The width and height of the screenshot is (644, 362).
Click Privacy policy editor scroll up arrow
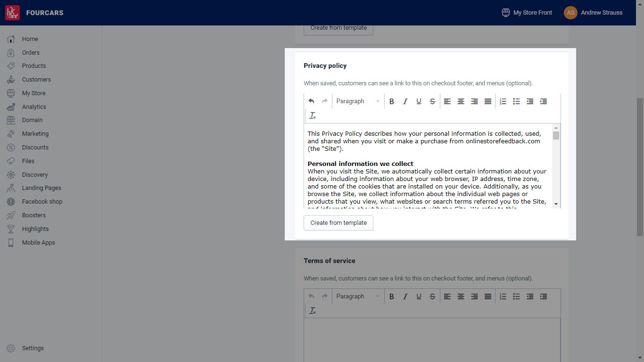556,128
